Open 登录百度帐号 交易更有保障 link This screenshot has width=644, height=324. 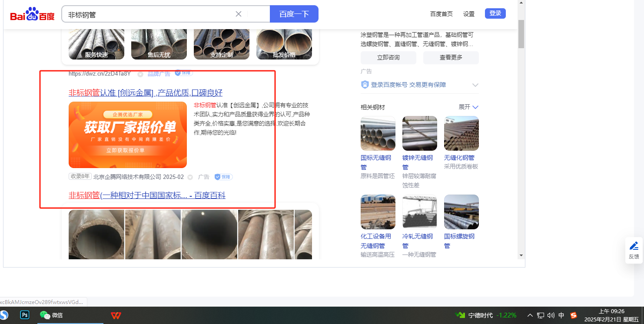pyautogui.click(x=408, y=85)
